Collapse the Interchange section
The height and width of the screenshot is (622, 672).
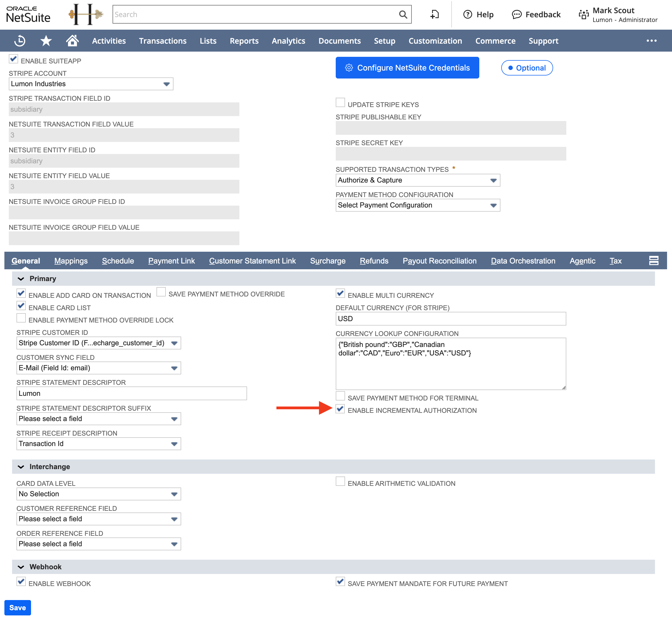(21, 467)
